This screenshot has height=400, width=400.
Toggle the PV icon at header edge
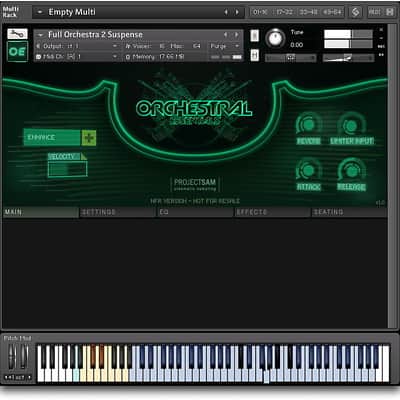point(381,54)
